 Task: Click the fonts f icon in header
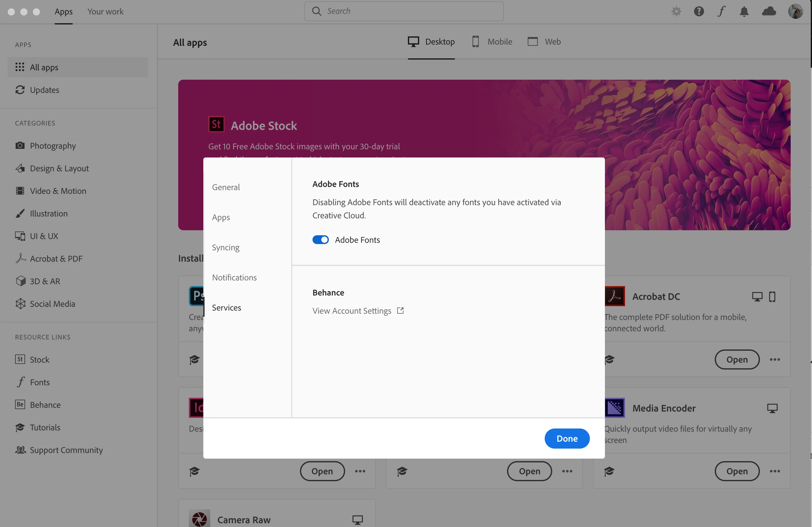point(721,11)
